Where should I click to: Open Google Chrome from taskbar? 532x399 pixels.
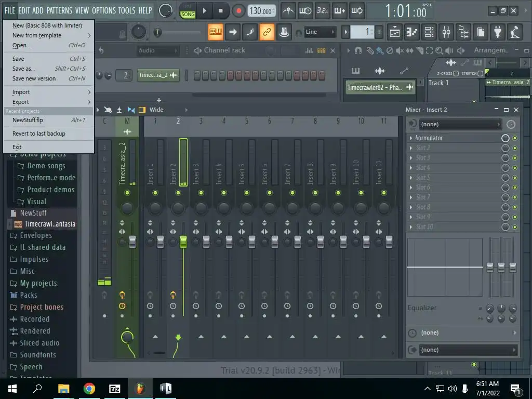pos(89,389)
